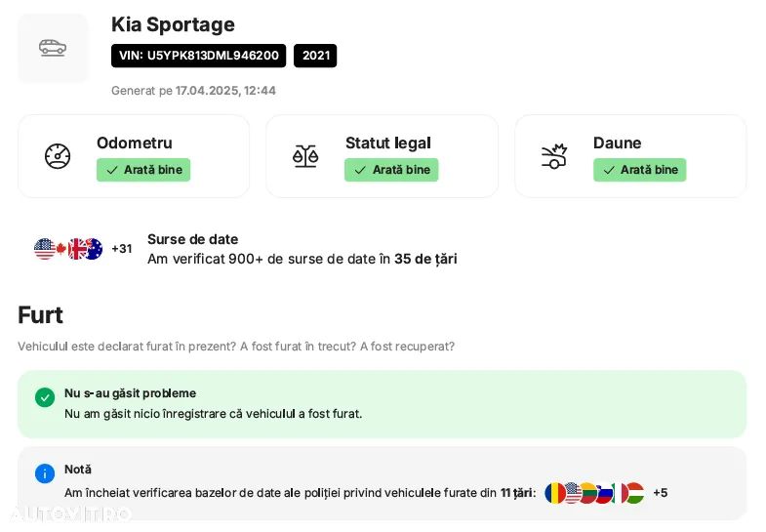Viewport: 766px width, 532px height.
Task: Click the data sources country flags group
Action: [x=68, y=249]
